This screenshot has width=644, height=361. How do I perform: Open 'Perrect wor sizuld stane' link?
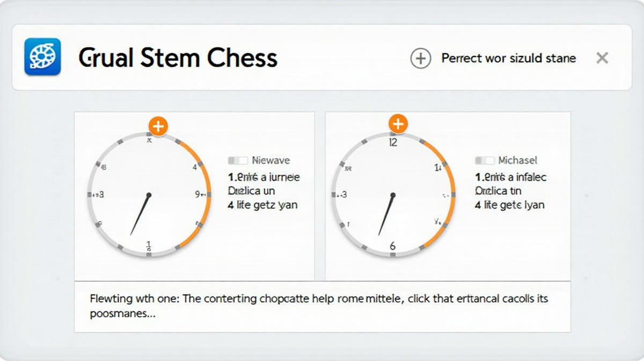point(509,58)
